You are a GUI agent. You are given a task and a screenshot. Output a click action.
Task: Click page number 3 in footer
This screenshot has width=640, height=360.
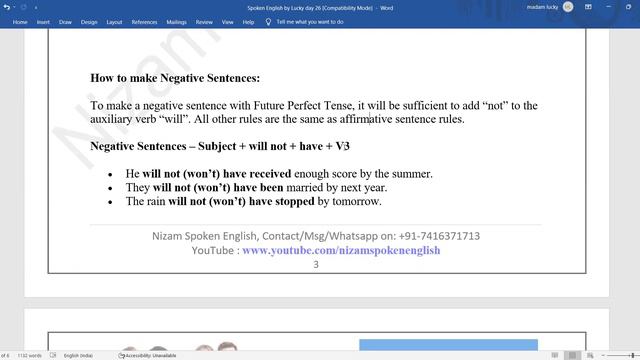316,264
